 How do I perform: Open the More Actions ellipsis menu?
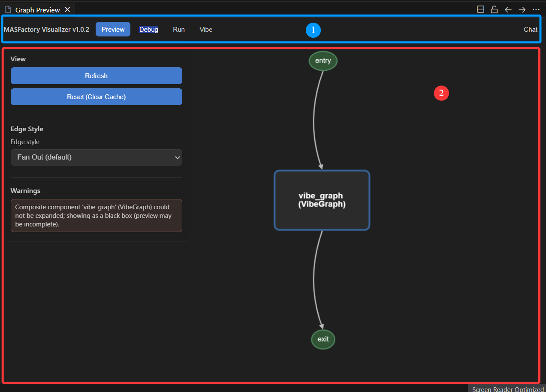click(x=536, y=9)
